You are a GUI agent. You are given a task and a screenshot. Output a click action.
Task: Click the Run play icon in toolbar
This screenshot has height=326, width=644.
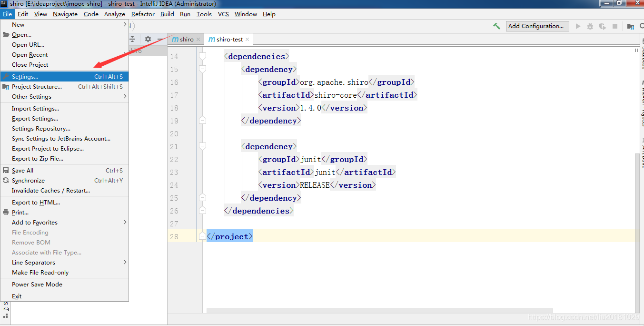tap(578, 26)
